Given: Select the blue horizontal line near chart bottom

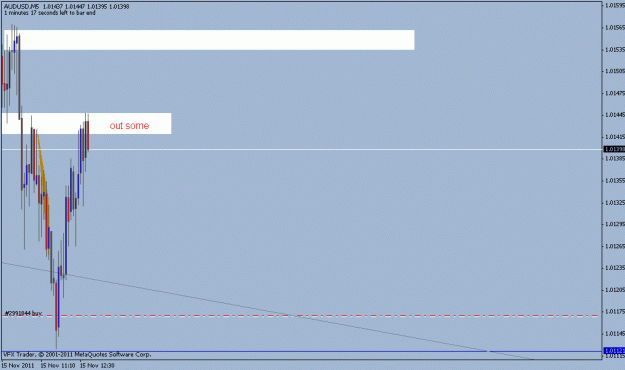Looking at the screenshot, I should point(302,352).
